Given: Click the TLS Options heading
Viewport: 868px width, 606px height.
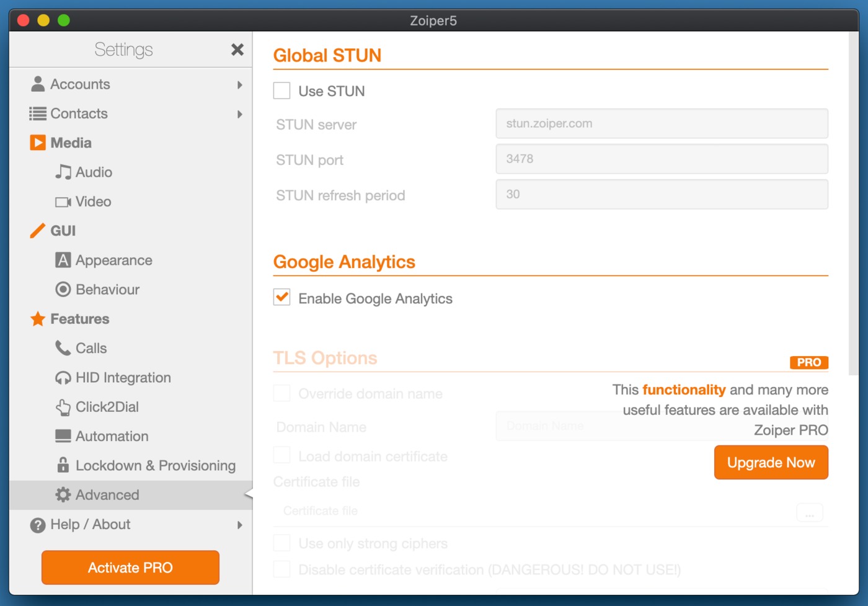Looking at the screenshot, I should 325,358.
